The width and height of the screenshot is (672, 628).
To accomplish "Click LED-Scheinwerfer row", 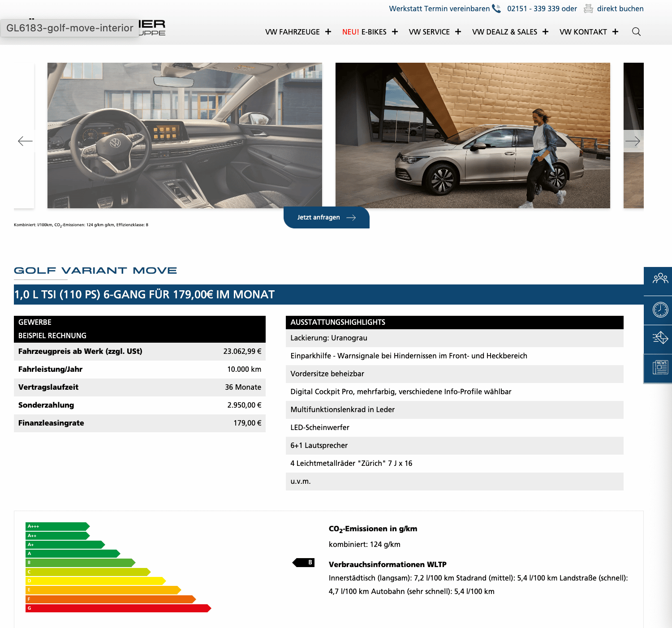I will [x=455, y=428].
